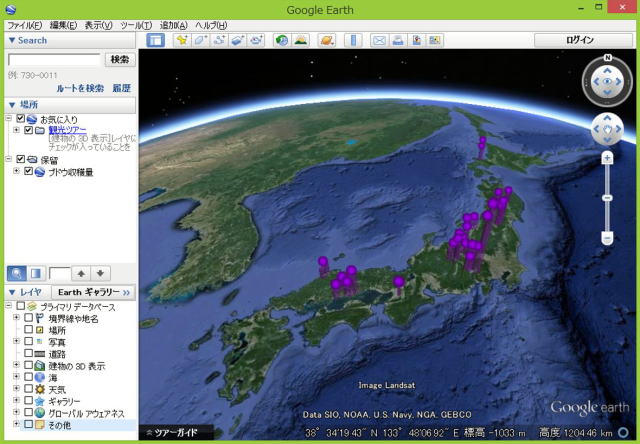Viewport: 640px width, 444px height.
Task: Add a placemark with the pushpin icon
Action: (182, 40)
